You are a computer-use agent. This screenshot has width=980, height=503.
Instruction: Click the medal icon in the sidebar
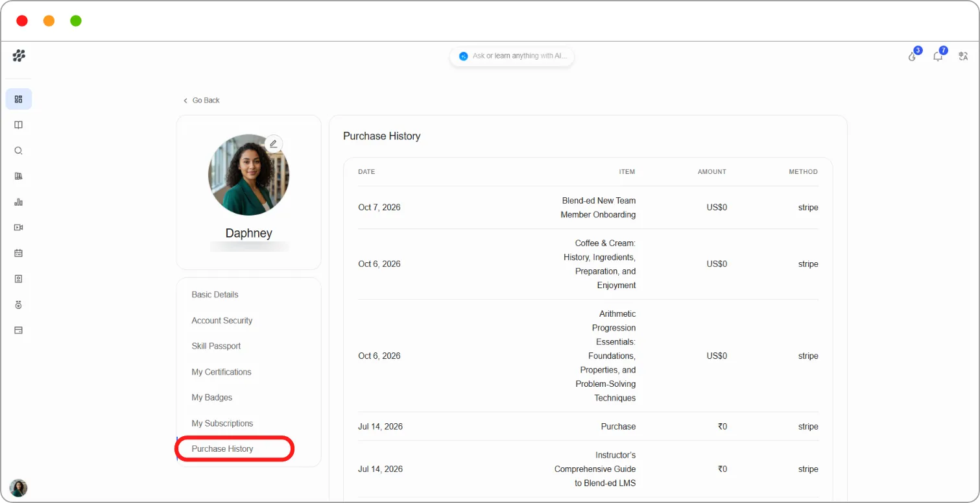pos(19,304)
